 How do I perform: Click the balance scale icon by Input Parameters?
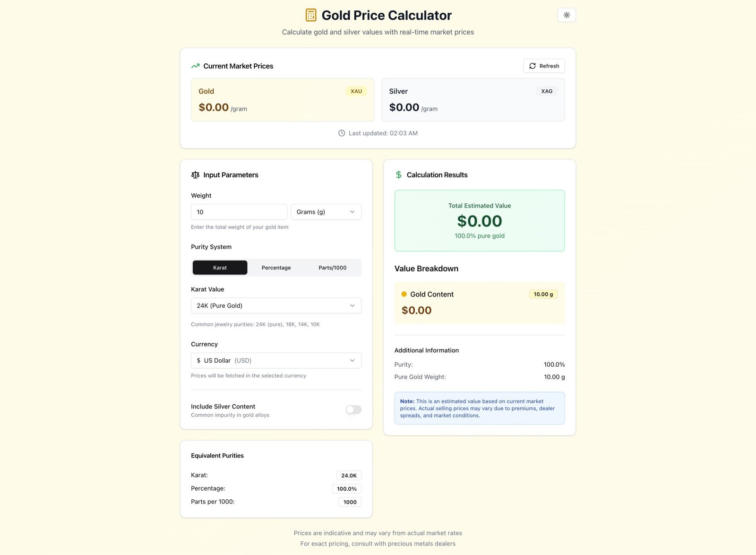pyautogui.click(x=195, y=175)
